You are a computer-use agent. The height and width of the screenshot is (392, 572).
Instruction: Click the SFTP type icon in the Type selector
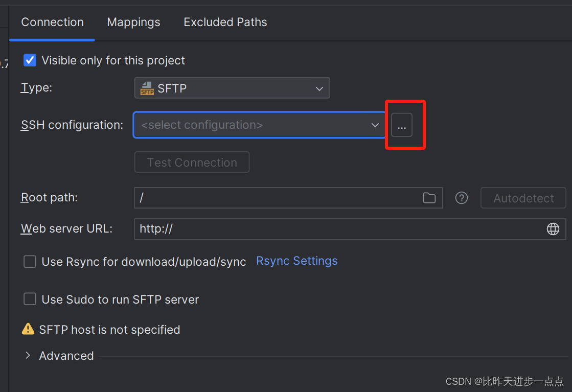(x=147, y=88)
